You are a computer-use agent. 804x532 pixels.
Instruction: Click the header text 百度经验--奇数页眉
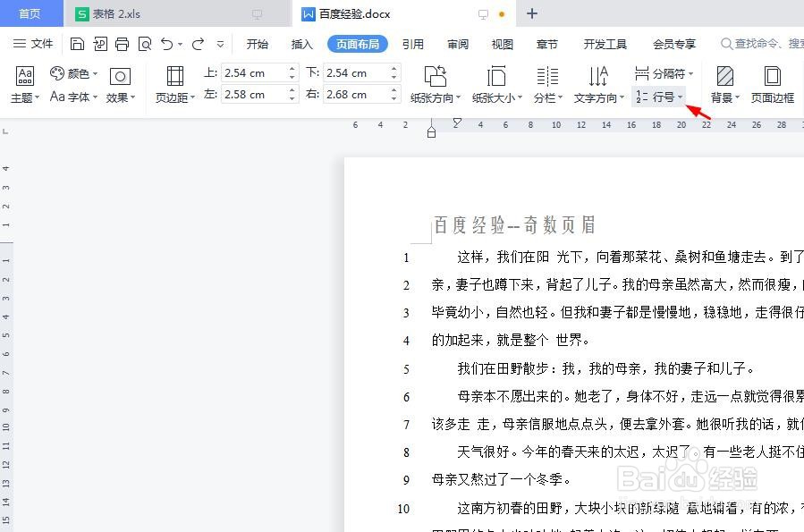point(514,225)
